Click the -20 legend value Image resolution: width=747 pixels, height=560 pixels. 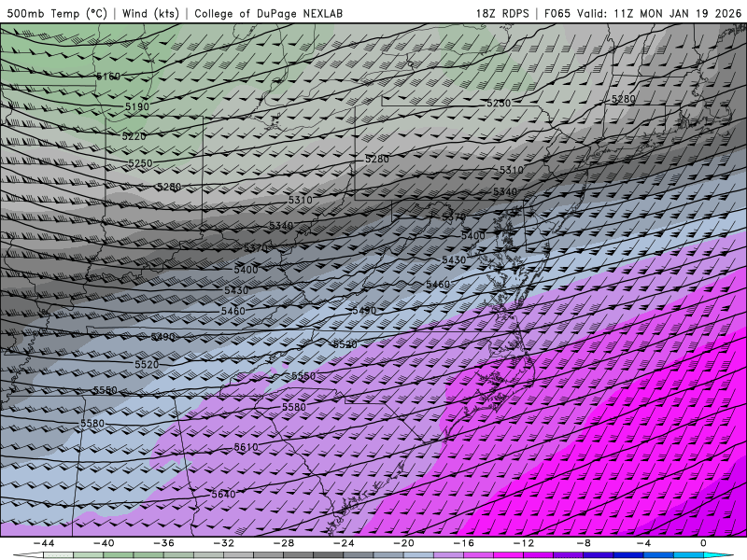click(x=404, y=543)
